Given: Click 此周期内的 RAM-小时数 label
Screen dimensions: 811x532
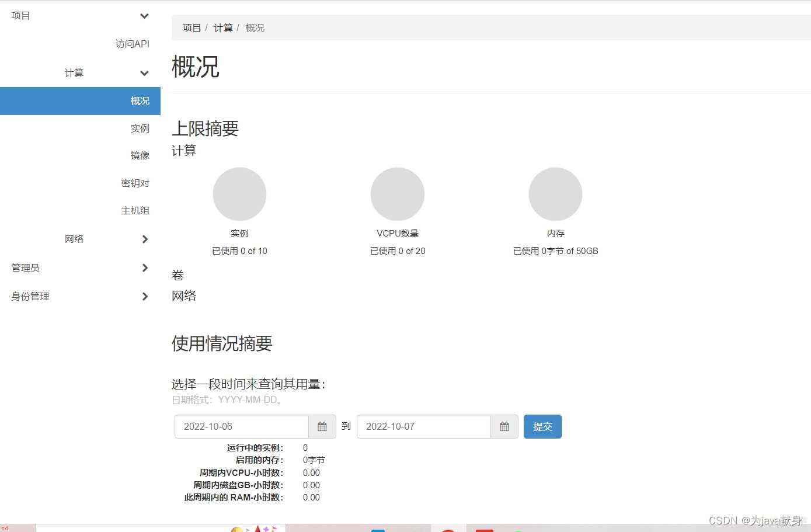Looking at the screenshot, I should [x=234, y=498].
